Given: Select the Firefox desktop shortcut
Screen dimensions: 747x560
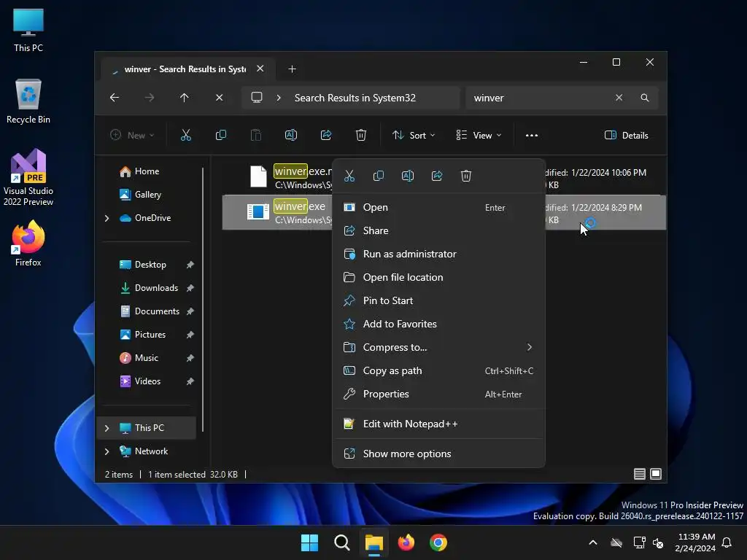Looking at the screenshot, I should click(28, 244).
